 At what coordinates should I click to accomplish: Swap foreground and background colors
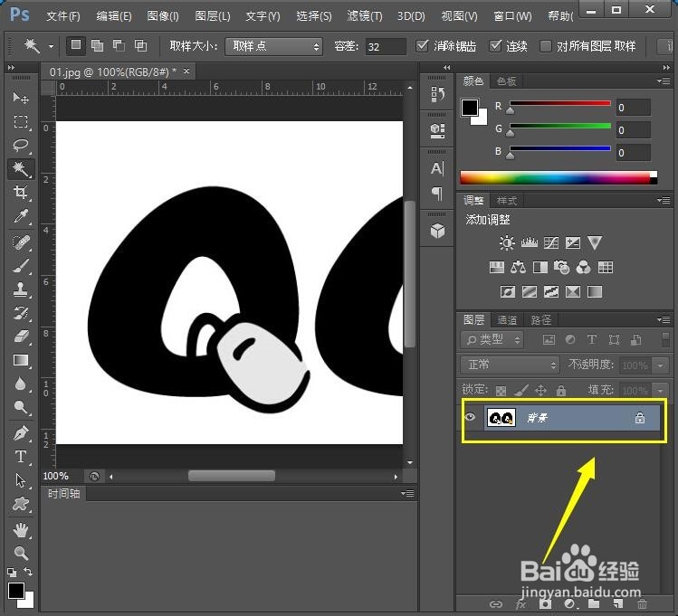(28, 572)
